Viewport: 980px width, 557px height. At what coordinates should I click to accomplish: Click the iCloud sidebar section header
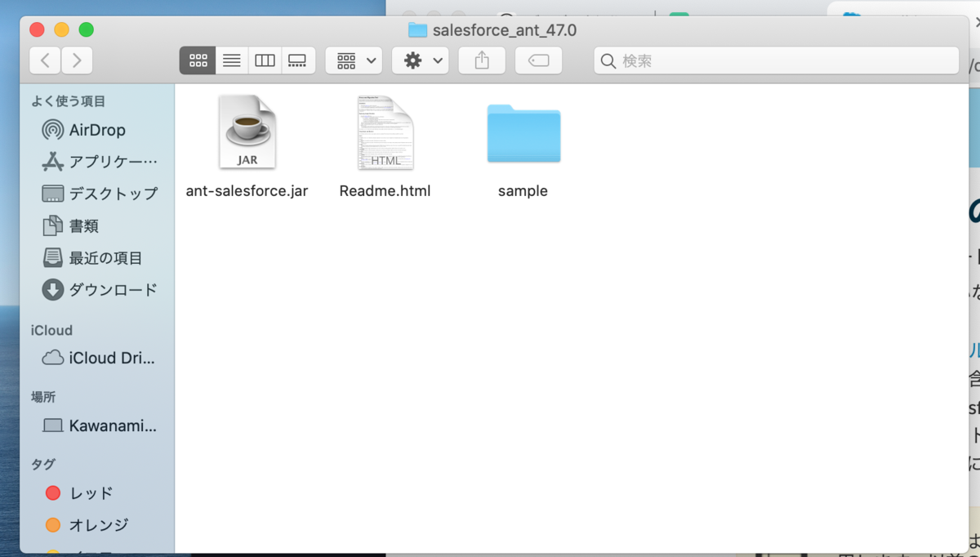click(x=51, y=330)
